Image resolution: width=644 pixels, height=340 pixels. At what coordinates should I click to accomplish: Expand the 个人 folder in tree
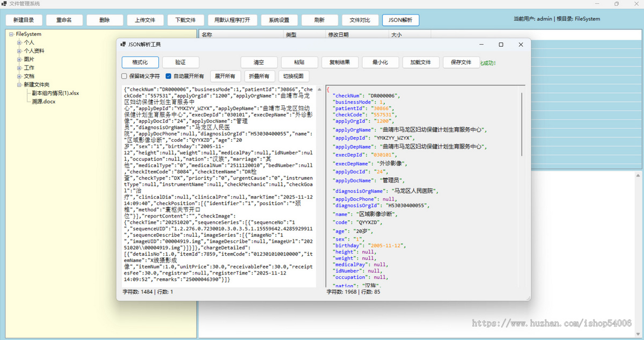point(19,42)
